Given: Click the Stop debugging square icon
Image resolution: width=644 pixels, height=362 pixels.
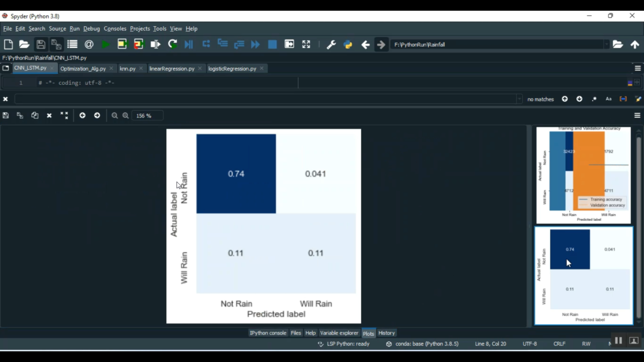Looking at the screenshot, I should (x=272, y=45).
